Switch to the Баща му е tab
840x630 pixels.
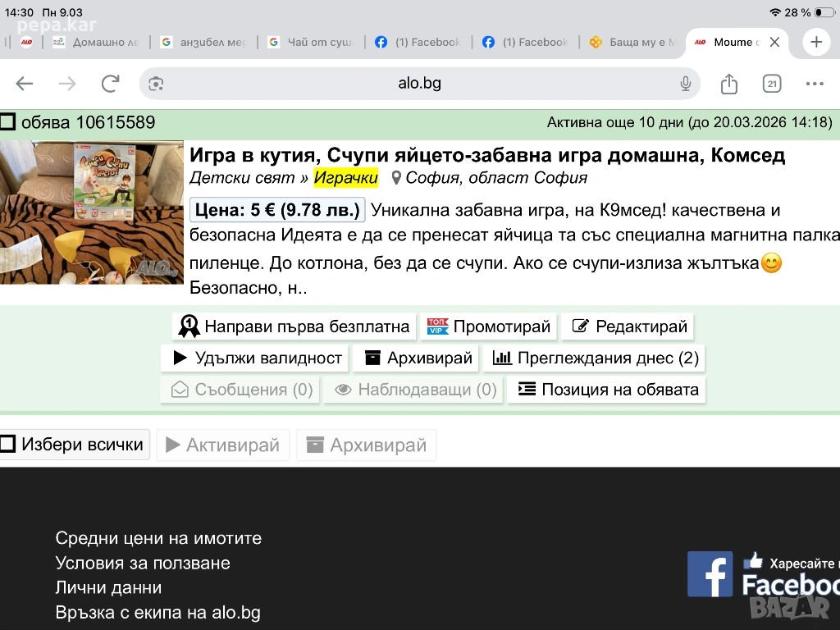tap(632, 42)
